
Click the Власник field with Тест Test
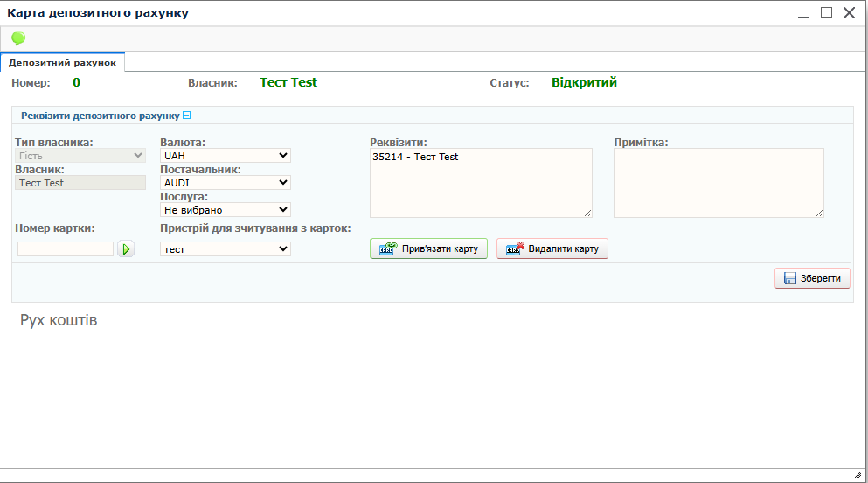click(80, 183)
